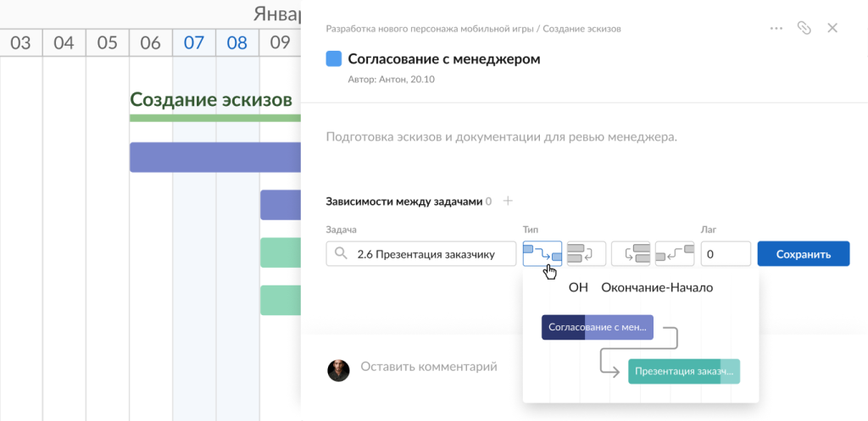Click the «Зависимости между задачами» heading
This screenshot has height=421, width=868.
[x=404, y=202]
